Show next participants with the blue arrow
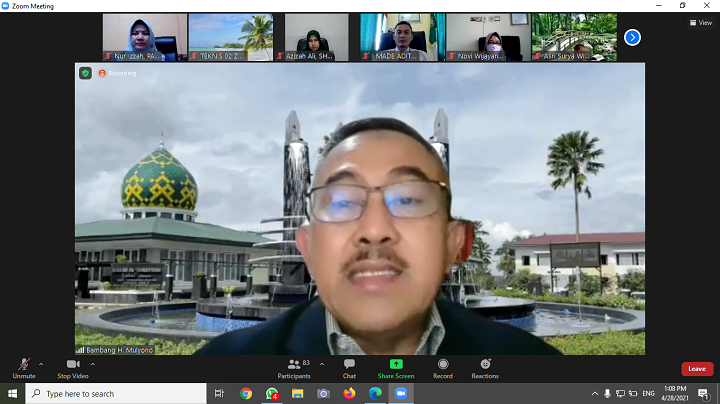This screenshot has width=720, height=404. click(632, 37)
